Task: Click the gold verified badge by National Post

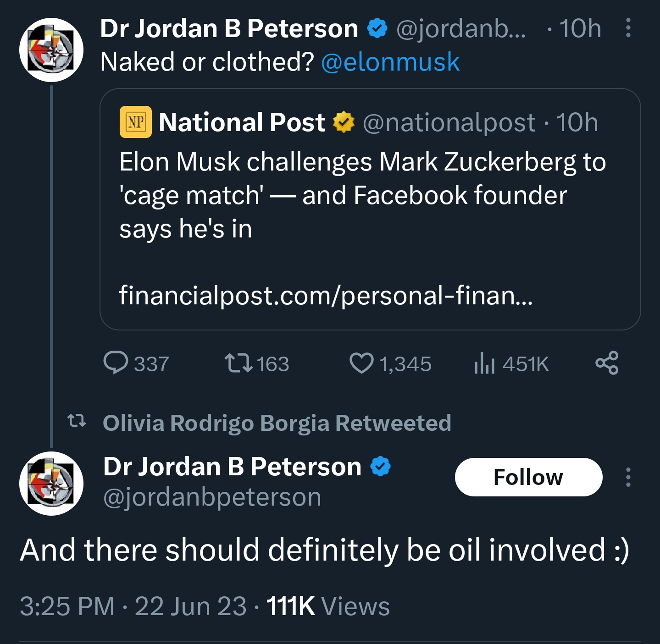Action: click(x=344, y=122)
